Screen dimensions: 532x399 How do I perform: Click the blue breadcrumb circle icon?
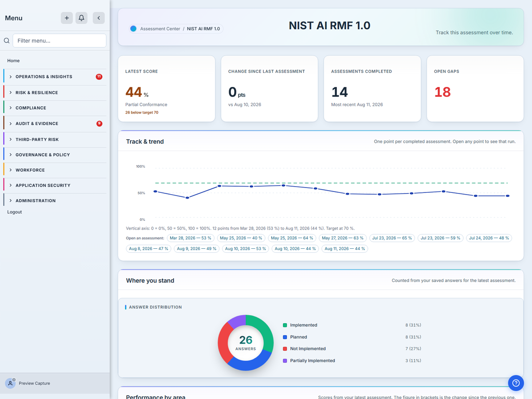point(133,29)
